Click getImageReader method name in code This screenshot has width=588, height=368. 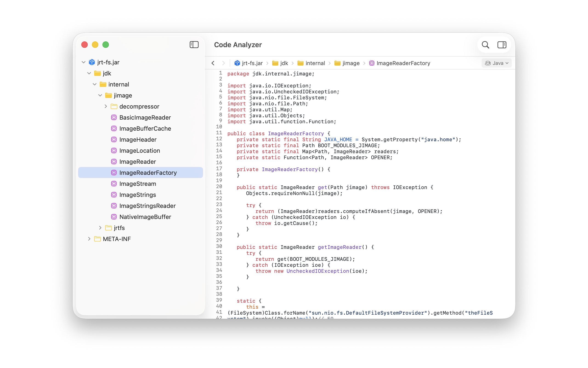339,247
